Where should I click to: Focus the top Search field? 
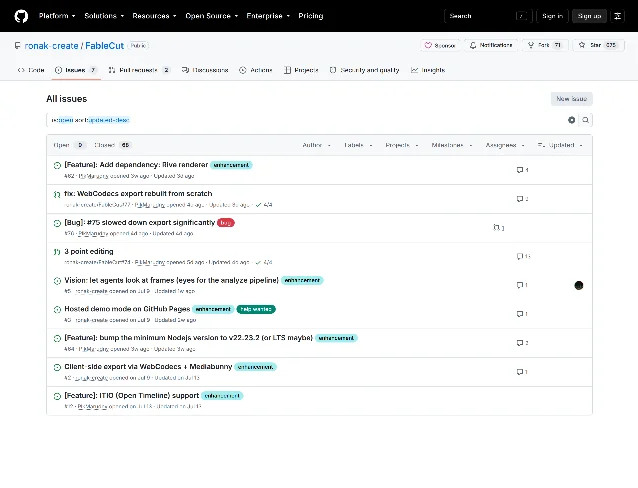pyautogui.click(x=488, y=16)
